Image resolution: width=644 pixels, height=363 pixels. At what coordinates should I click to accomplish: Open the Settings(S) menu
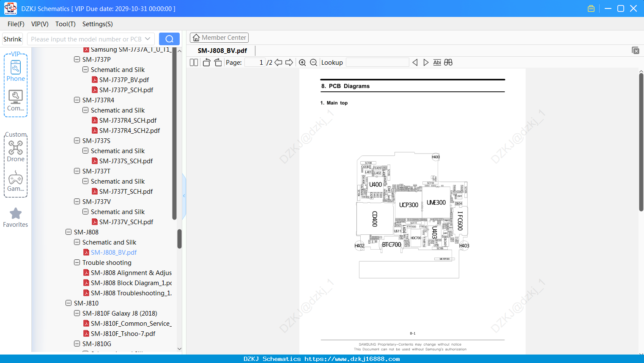[98, 24]
